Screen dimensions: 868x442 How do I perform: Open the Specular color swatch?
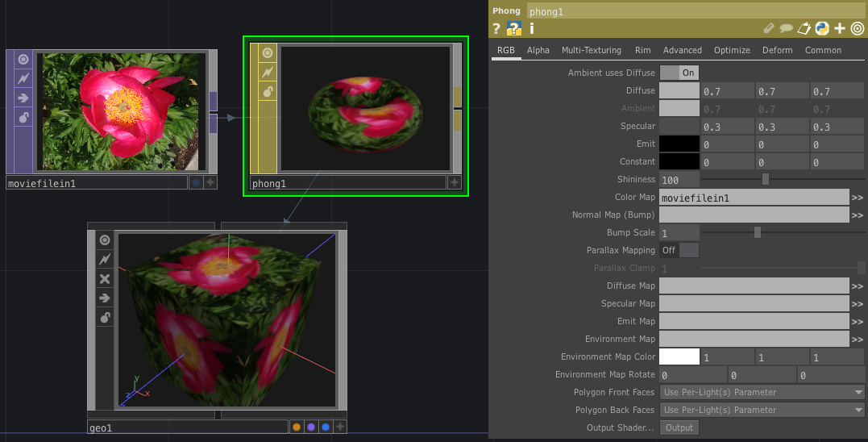[679, 126]
